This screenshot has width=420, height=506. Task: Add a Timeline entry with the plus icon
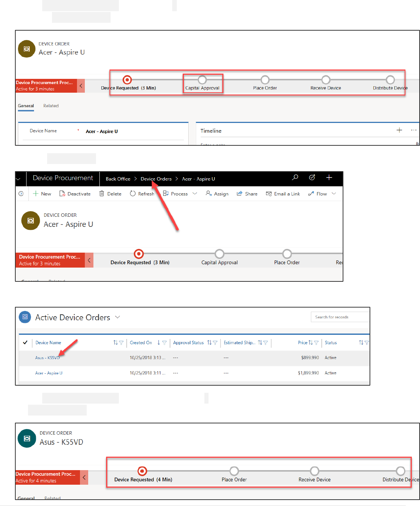pyautogui.click(x=399, y=130)
